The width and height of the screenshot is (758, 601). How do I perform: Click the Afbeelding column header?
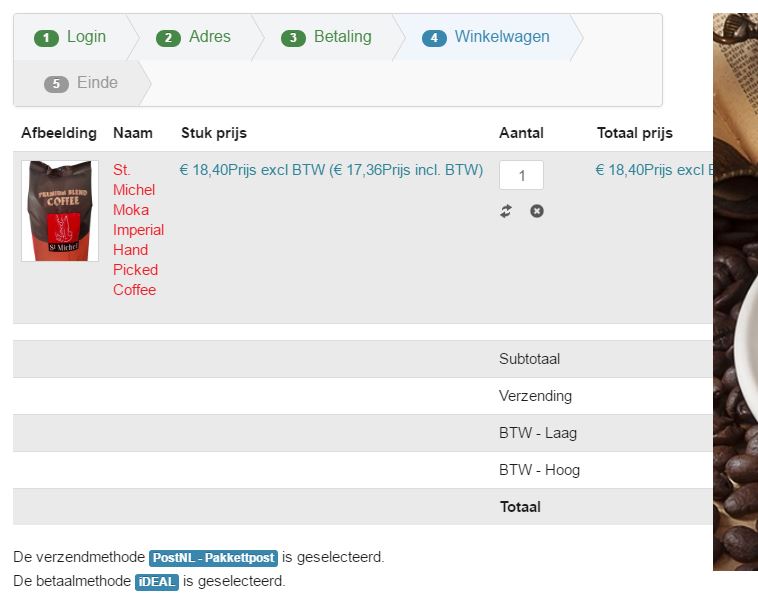(59, 133)
